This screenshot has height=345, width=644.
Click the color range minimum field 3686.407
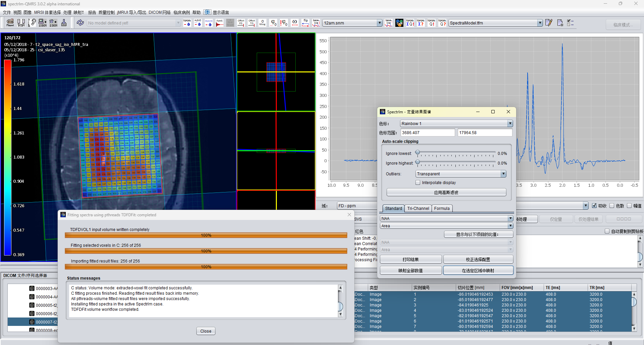[x=428, y=133]
